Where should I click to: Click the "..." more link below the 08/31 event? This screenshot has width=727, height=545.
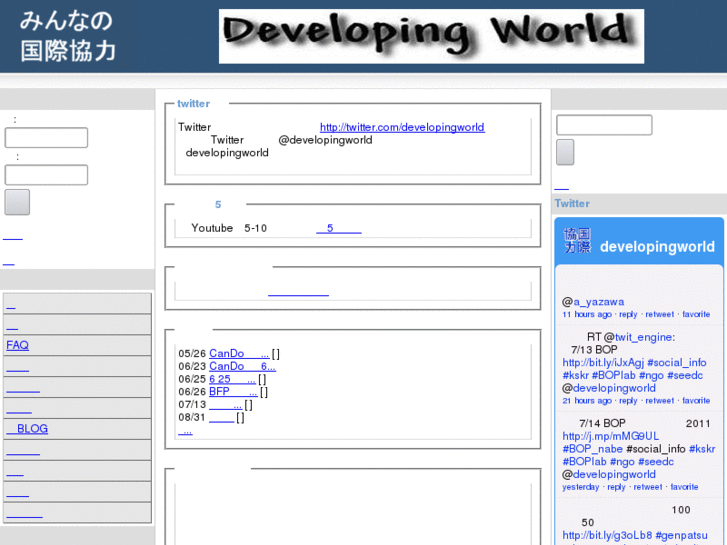[185, 431]
